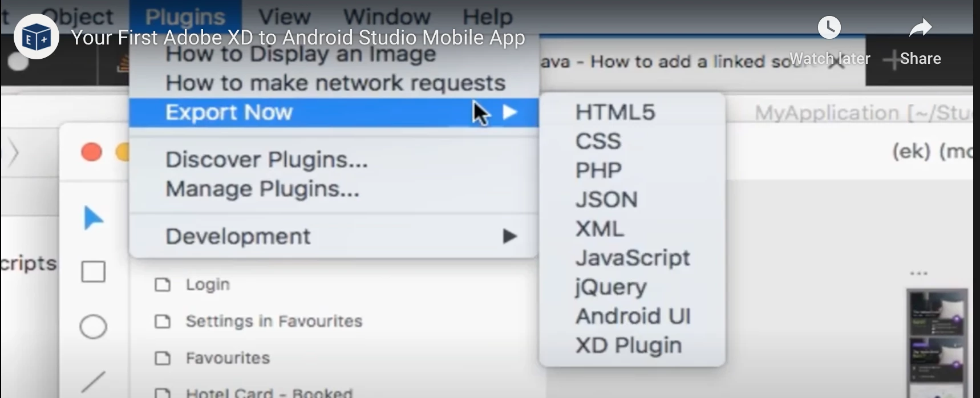Click the second artboard thumbnail on right
The height and width of the screenshot is (398, 980).
937,360
